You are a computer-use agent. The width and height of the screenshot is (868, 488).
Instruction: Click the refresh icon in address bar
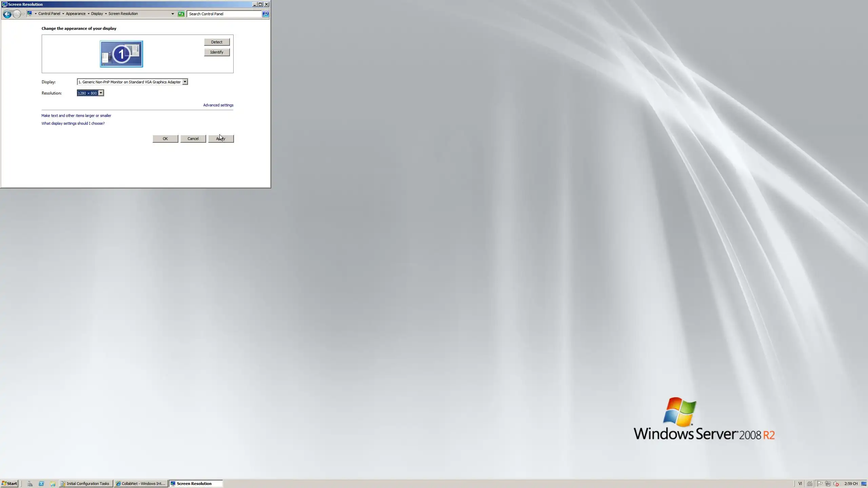[x=181, y=14]
